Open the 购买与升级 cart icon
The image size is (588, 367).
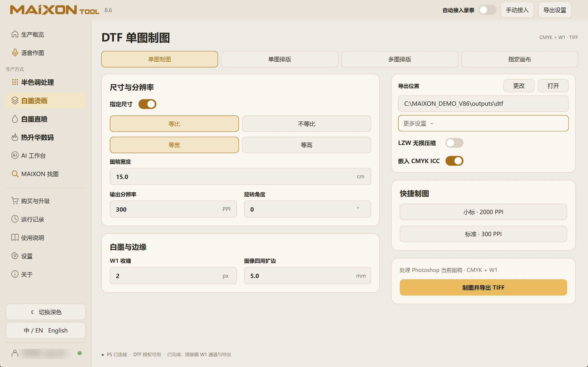point(15,201)
